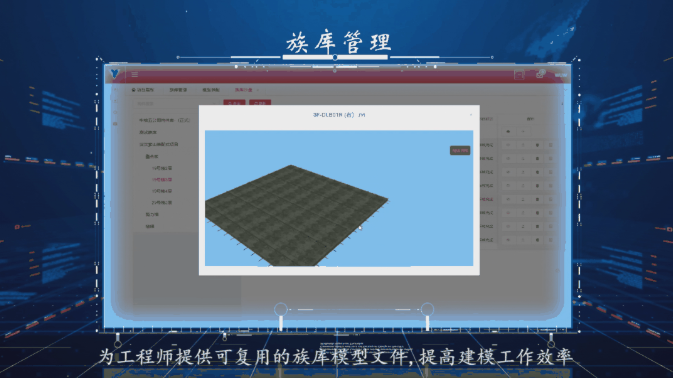Screen dimensions: 673x378
Task: Close the 3D model preview dialog
Action: point(471,115)
